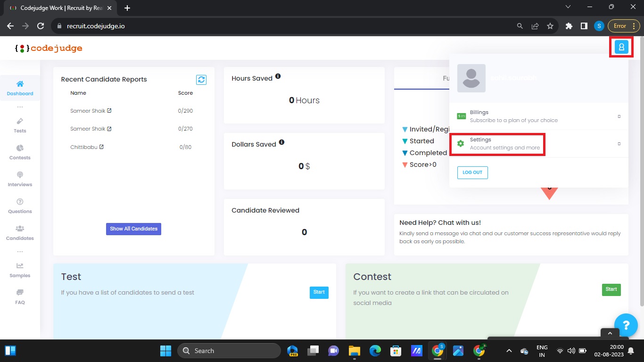The width and height of the screenshot is (644, 362).
Task: Refresh the Recent Candidate Reports list
Action: click(201, 80)
